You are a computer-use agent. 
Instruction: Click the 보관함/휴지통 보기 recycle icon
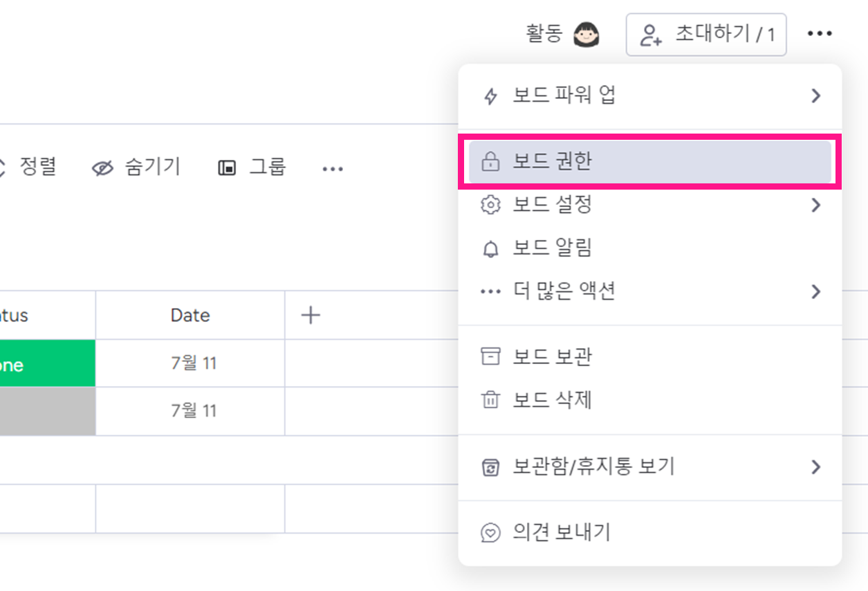tap(490, 467)
